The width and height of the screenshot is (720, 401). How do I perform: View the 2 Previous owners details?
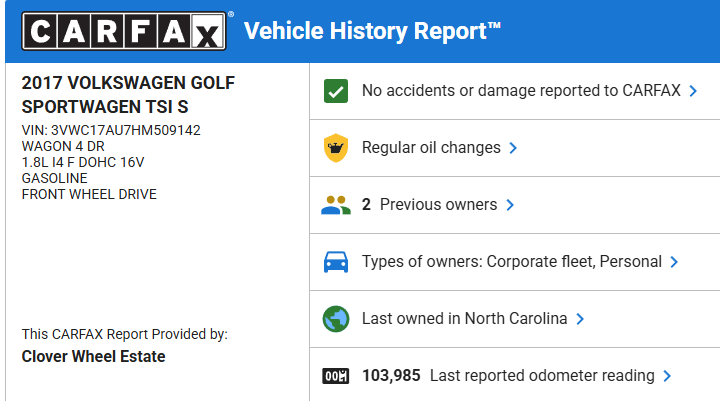pyautogui.click(x=429, y=205)
